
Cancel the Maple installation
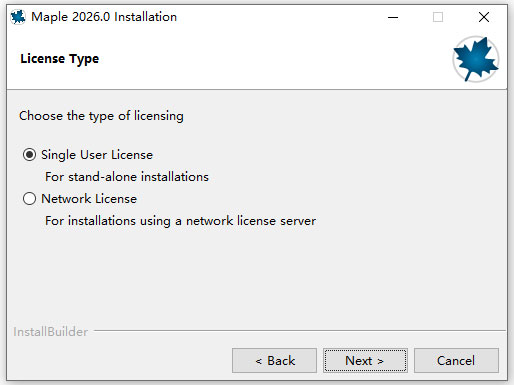[456, 360]
